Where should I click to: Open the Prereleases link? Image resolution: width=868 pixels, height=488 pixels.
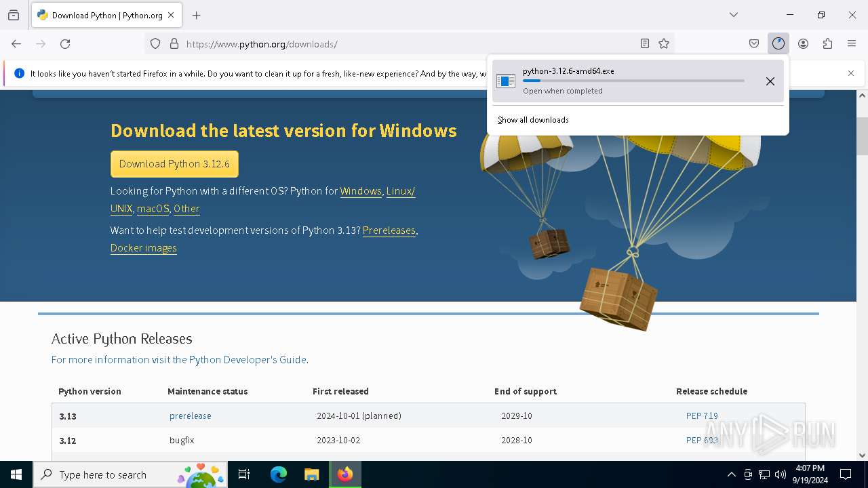point(389,230)
